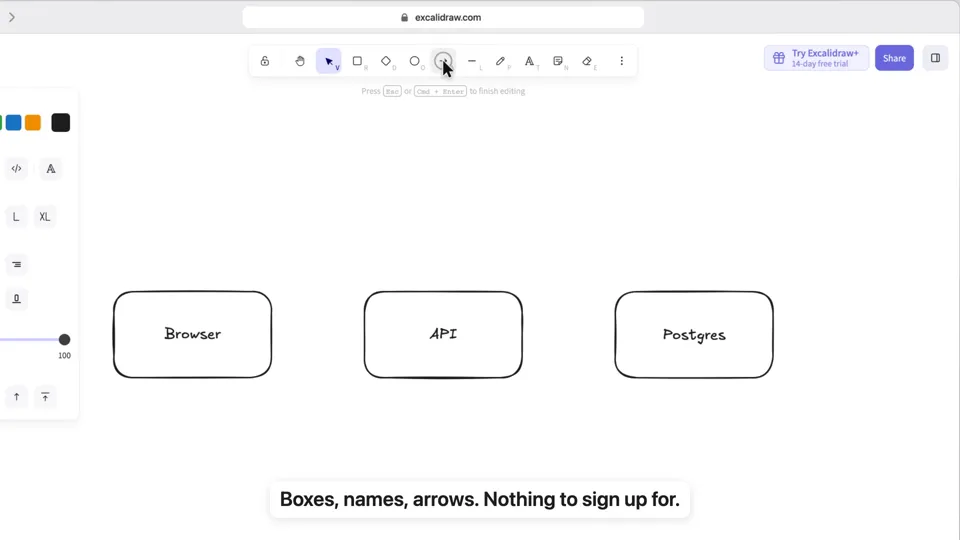Select the Postgres box label
This screenshot has width=960, height=540.
pyautogui.click(x=694, y=335)
